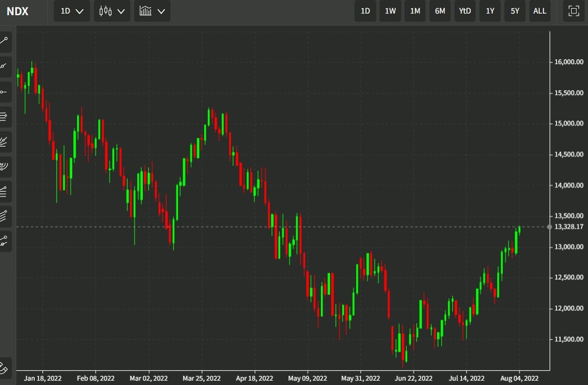The height and width of the screenshot is (385, 588).
Task: Select the Fibonacci arcs drawing tool
Action: click(x=4, y=167)
